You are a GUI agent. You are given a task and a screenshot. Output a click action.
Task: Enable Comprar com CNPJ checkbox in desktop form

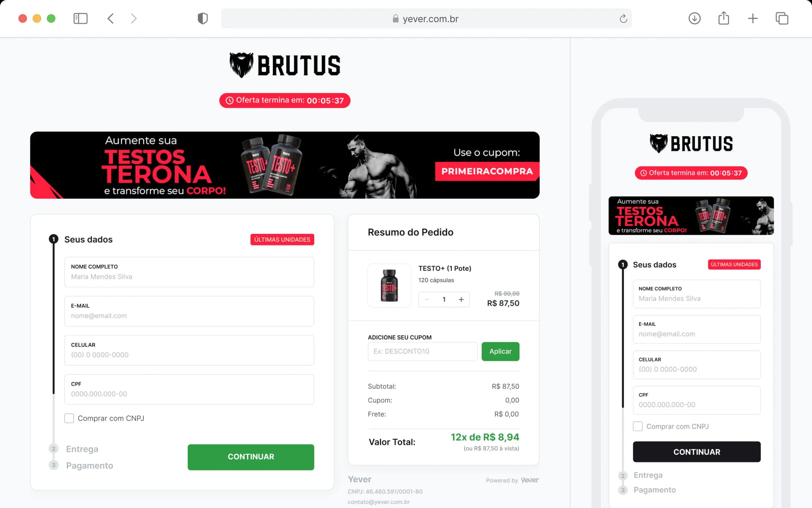coord(69,418)
